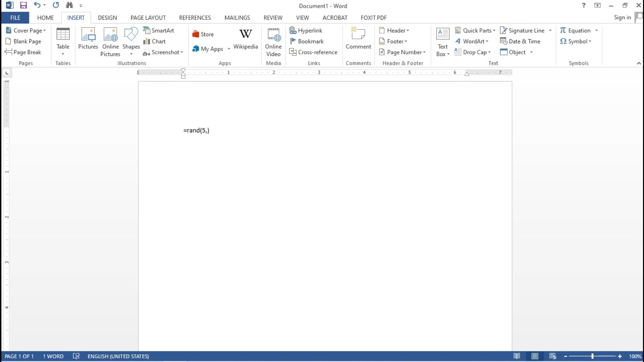The height and width of the screenshot is (362, 644).
Task: Toggle the tab selector on the ruler
Action: click(7, 73)
